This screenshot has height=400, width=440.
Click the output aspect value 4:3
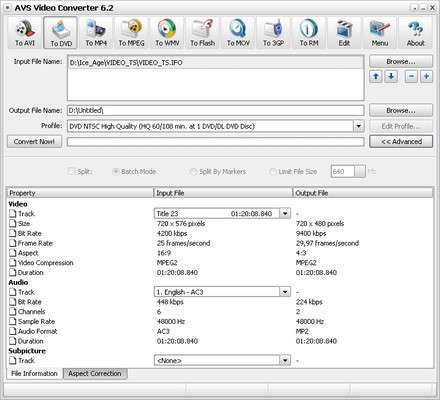tap(301, 253)
